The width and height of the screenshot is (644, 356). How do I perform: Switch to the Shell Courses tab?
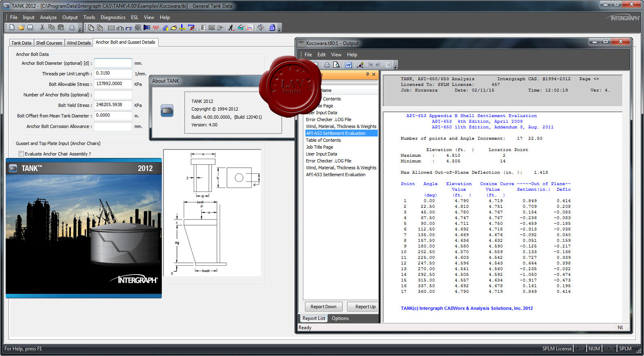pyautogui.click(x=49, y=43)
